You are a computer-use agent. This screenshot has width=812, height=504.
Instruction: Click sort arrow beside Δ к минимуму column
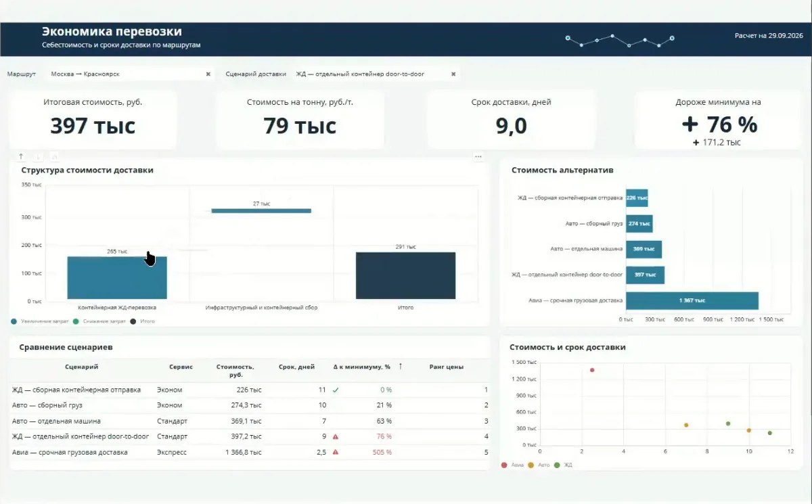401,366
